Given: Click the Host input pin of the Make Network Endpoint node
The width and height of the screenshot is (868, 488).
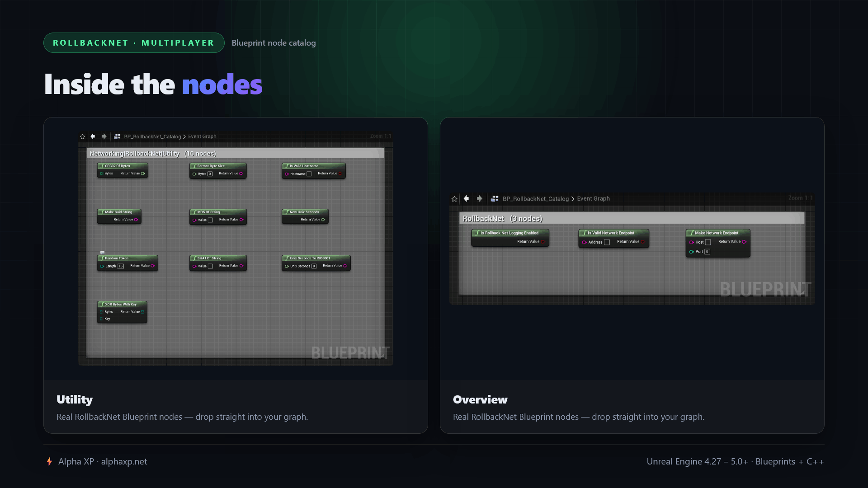Looking at the screenshot, I should coord(691,242).
